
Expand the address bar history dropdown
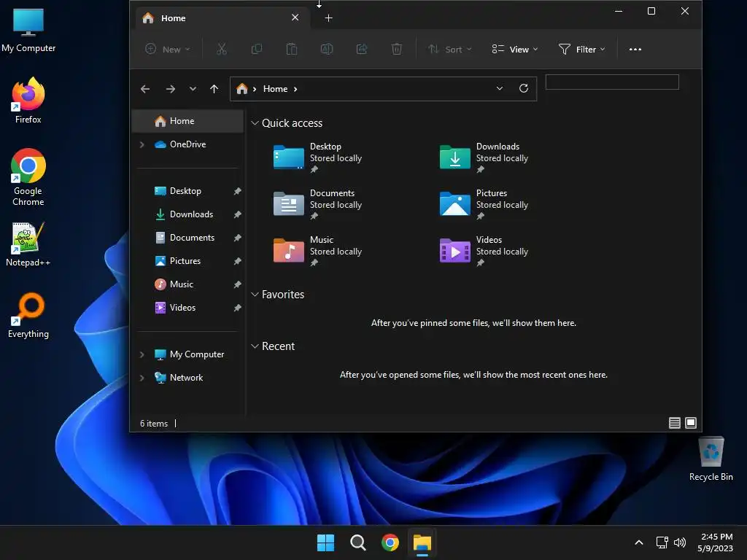point(499,88)
